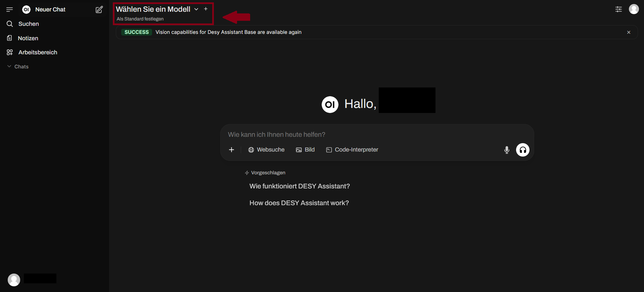Image resolution: width=644 pixels, height=292 pixels.
Task: Click Als Standard festlegen
Action: (140, 19)
